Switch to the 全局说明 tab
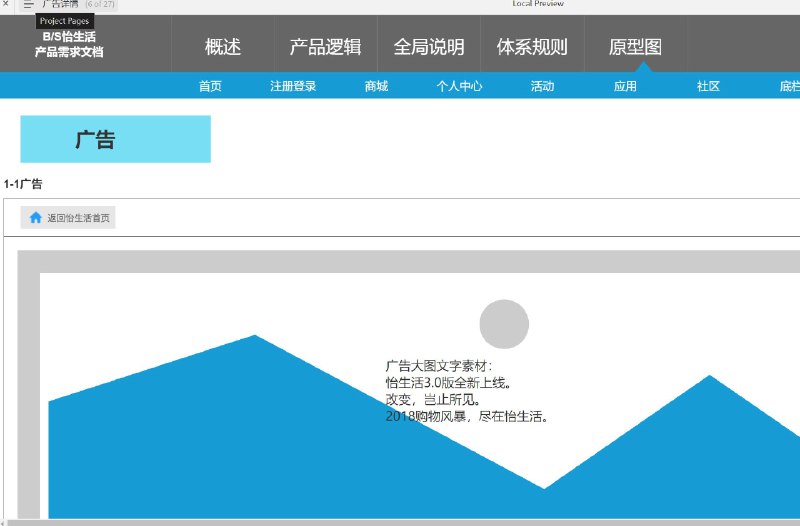Screen dimensions: 800x526 click(x=429, y=47)
